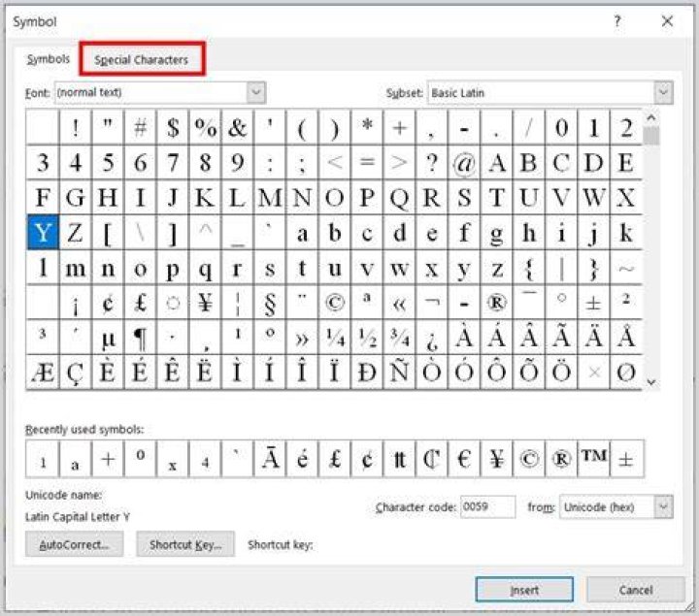The width and height of the screenshot is (699, 616).
Task: Click the Shortcut Key button
Action: (185, 544)
